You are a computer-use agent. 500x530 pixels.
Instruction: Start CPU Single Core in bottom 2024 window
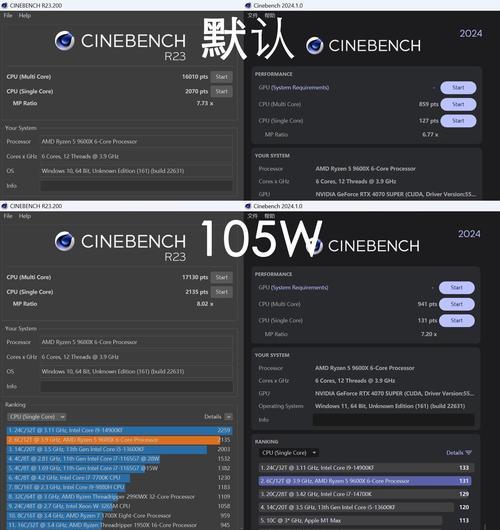coord(456,320)
